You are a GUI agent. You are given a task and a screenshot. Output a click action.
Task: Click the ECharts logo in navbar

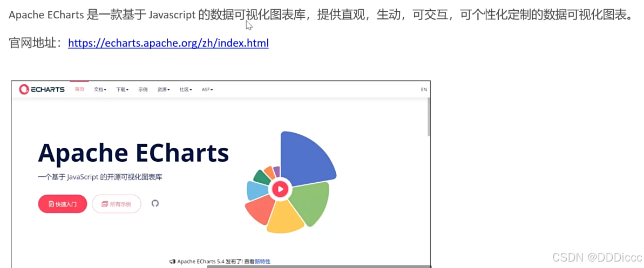click(x=42, y=89)
